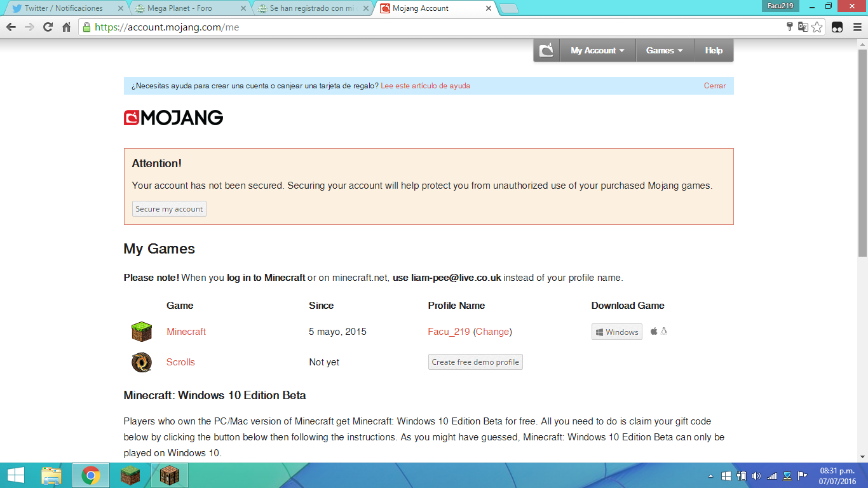This screenshot has width=868, height=488.
Task: Close the Mojang Account tab
Action: point(489,8)
